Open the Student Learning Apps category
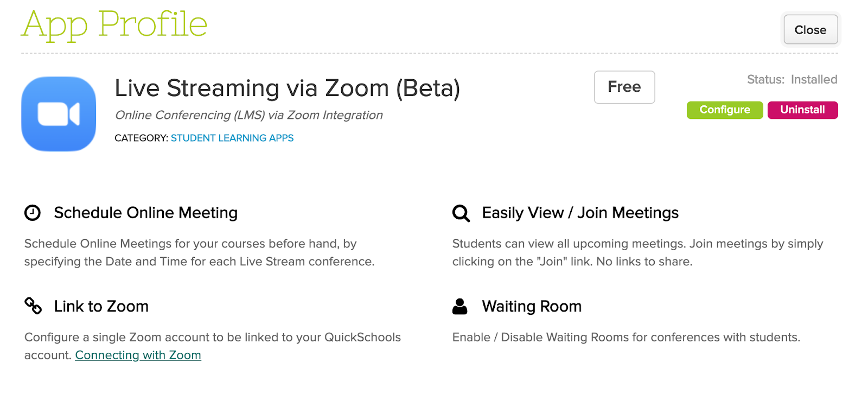Screen dimensions: 868x400 232,138
